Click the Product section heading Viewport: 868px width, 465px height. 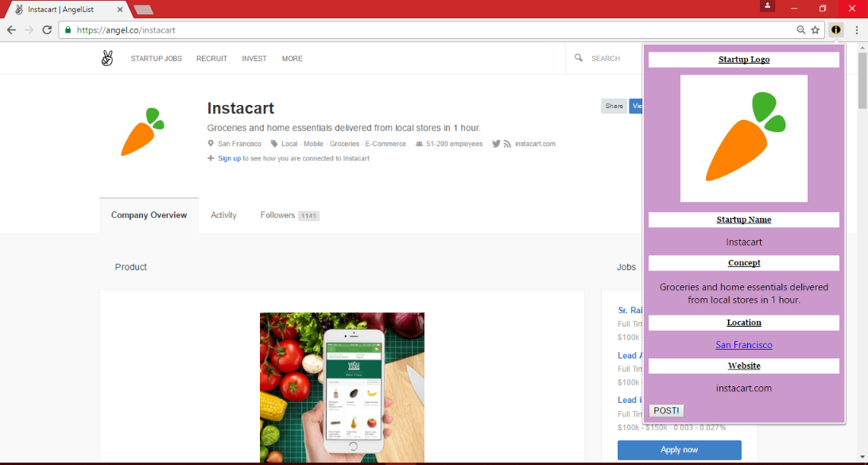pyautogui.click(x=130, y=267)
